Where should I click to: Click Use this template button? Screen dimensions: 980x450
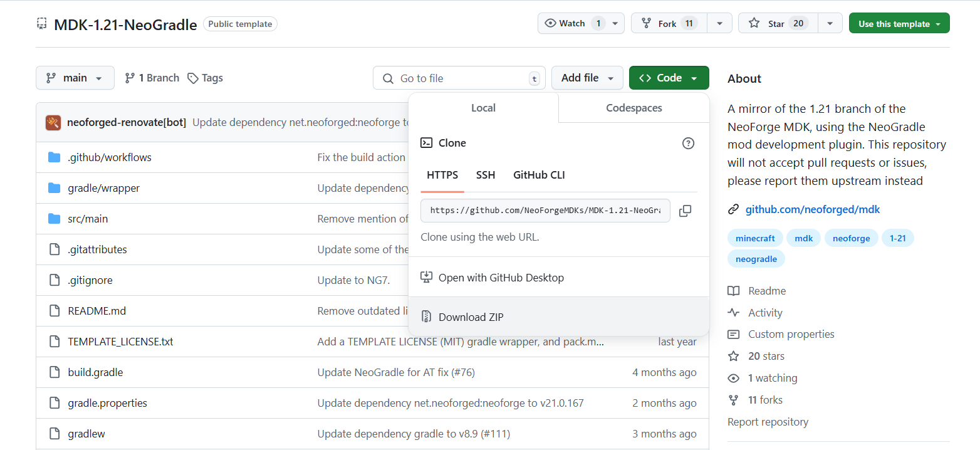click(x=899, y=24)
